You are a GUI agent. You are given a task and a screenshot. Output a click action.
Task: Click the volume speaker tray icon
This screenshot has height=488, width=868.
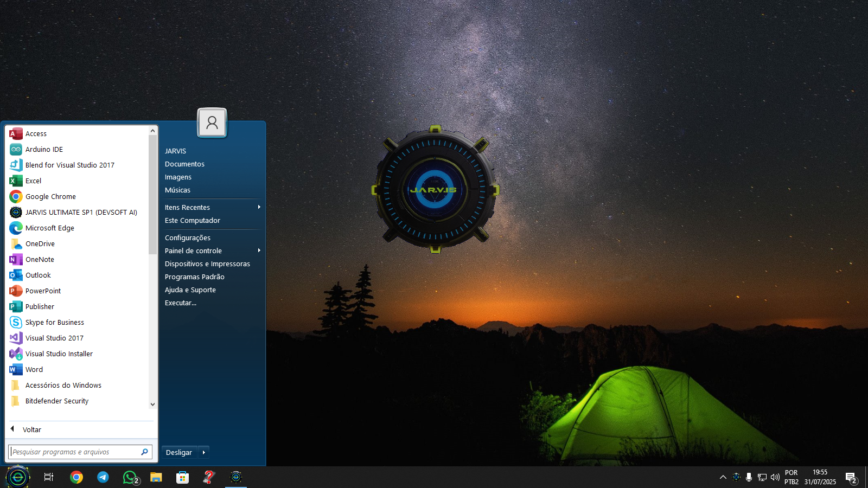(775, 477)
